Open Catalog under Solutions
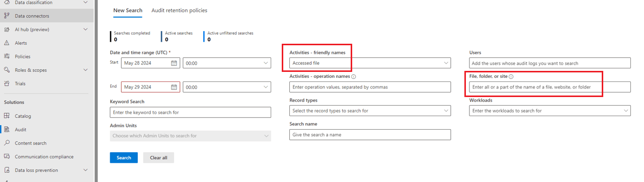Image resolution: width=644 pixels, height=182 pixels. coord(47,116)
